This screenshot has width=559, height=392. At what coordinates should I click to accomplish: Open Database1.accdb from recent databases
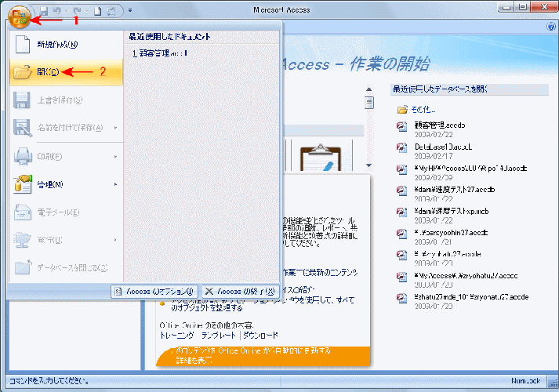coord(443,147)
